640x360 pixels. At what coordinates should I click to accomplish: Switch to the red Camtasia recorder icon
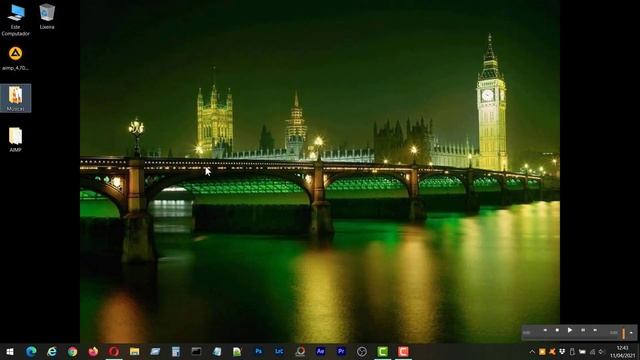point(403,351)
